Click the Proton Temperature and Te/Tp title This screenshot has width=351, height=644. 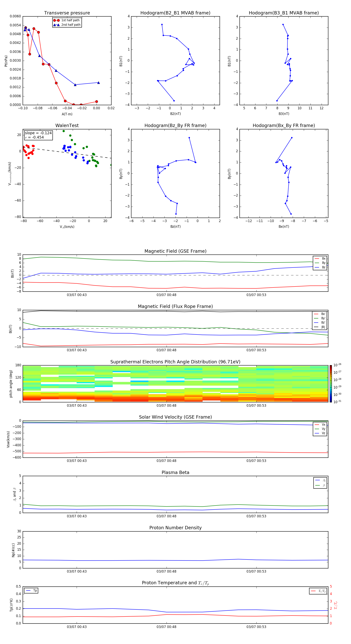[175, 583]
